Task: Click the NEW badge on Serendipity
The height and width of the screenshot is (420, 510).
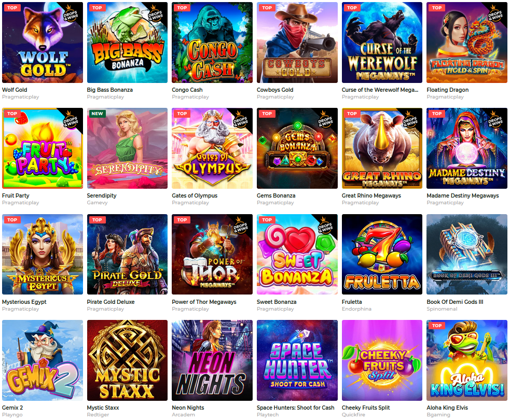Action: [x=97, y=114]
